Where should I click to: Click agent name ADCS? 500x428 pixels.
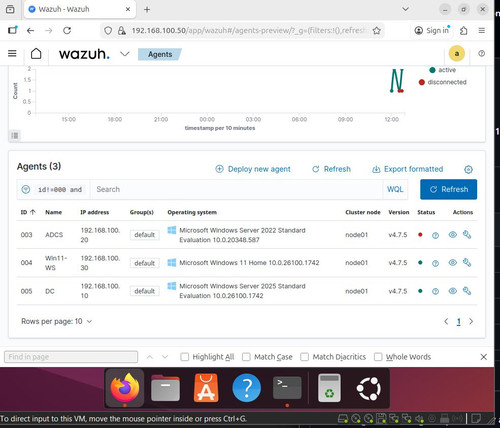click(x=54, y=235)
